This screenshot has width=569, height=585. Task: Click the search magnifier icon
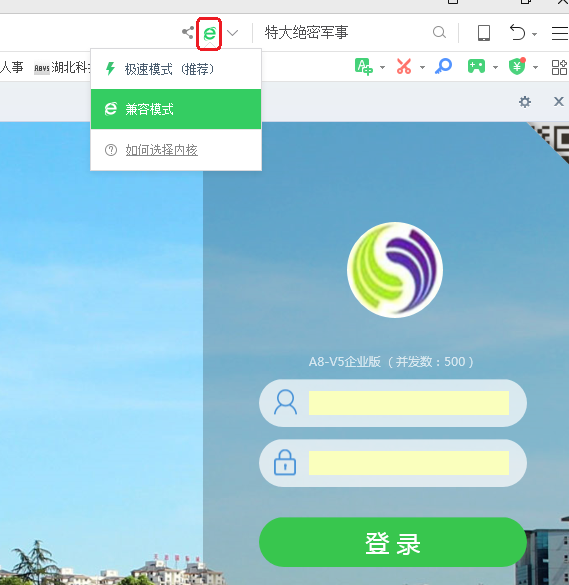tap(439, 32)
